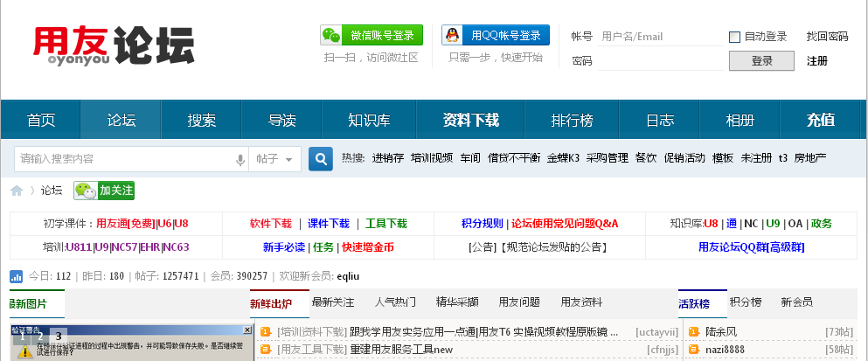Open the 软件下载 link
This screenshot has height=361, width=868.
pyautogui.click(x=271, y=224)
